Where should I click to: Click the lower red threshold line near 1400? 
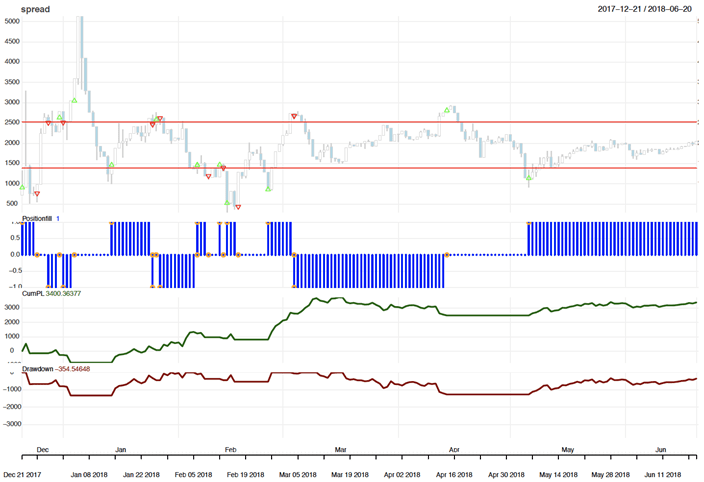[359, 168]
